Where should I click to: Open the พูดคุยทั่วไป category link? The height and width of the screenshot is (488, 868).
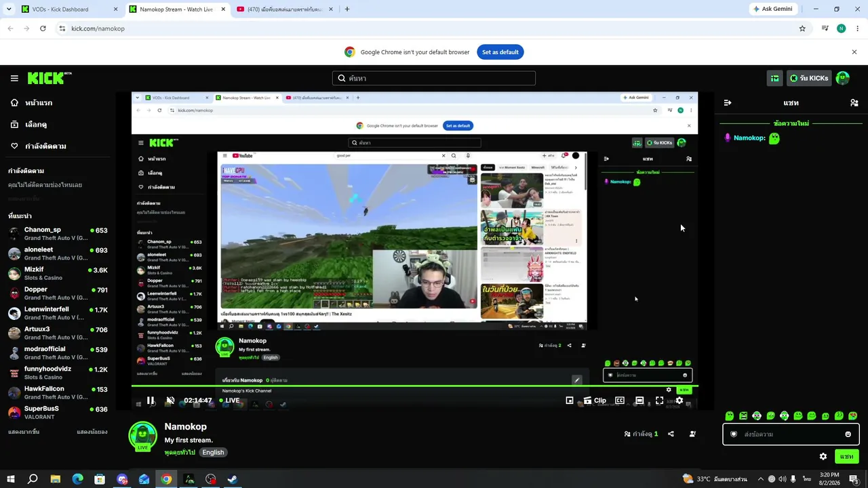pyautogui.click(x=180, y=452)
